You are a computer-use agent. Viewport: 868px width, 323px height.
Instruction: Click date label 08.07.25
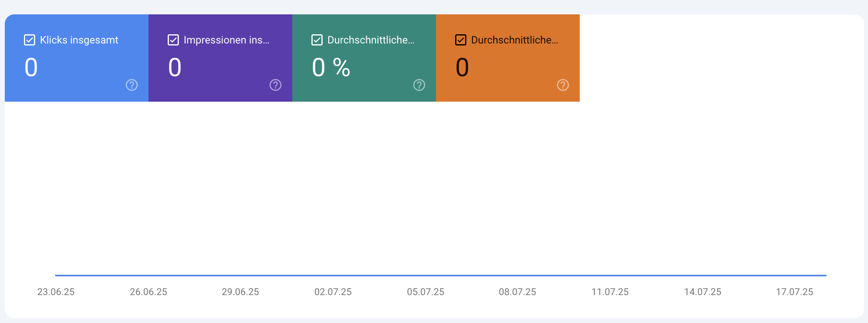click(x=517, y=292)
